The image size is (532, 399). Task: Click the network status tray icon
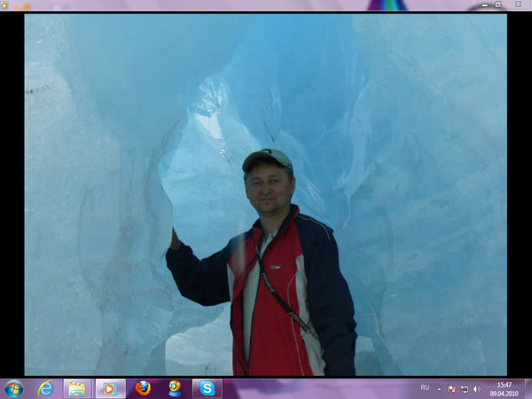point(464,388)
